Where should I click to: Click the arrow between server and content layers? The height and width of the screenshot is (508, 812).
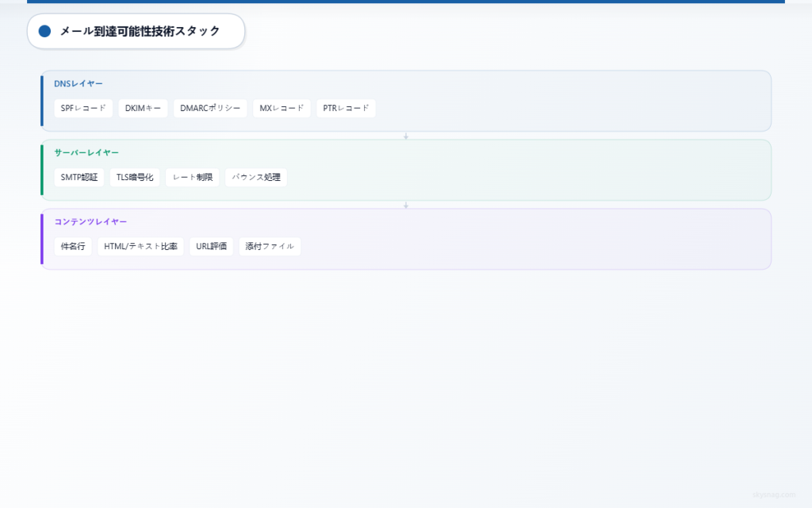point(406,205)
